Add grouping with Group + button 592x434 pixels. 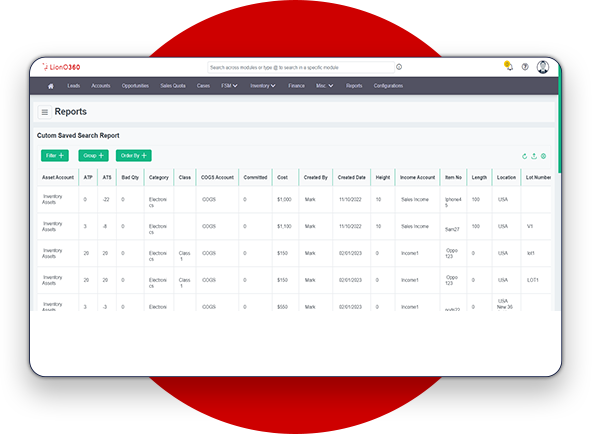point(93,155)
